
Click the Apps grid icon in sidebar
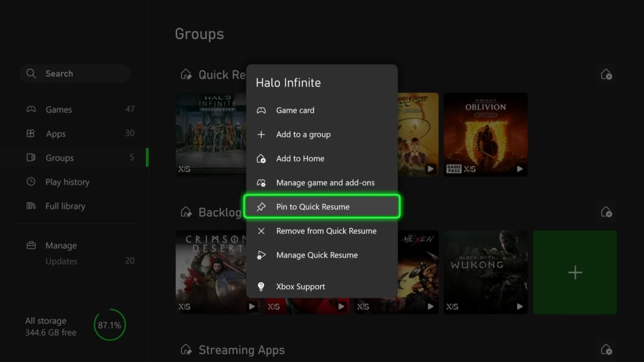click(x=31, y=133)
